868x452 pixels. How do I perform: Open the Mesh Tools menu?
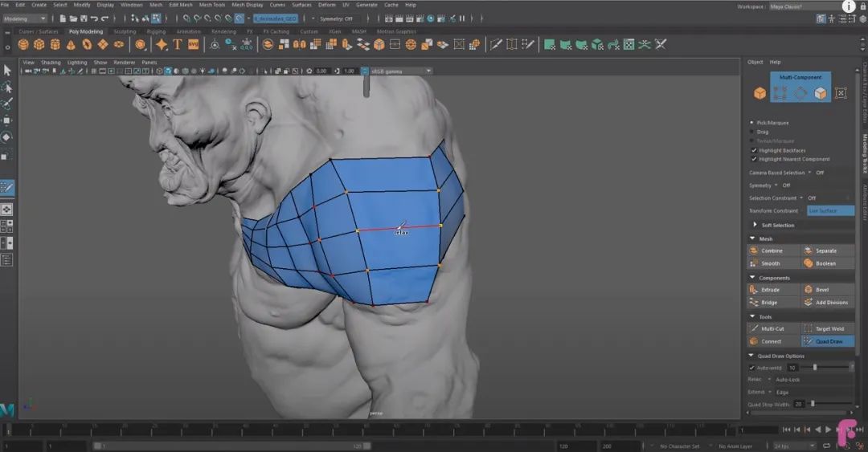(212, 5)
